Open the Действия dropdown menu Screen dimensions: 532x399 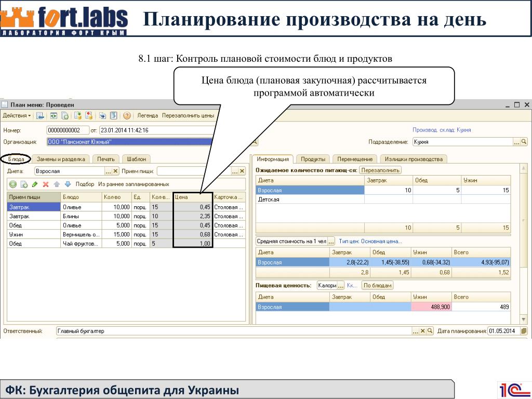(17, 116)
